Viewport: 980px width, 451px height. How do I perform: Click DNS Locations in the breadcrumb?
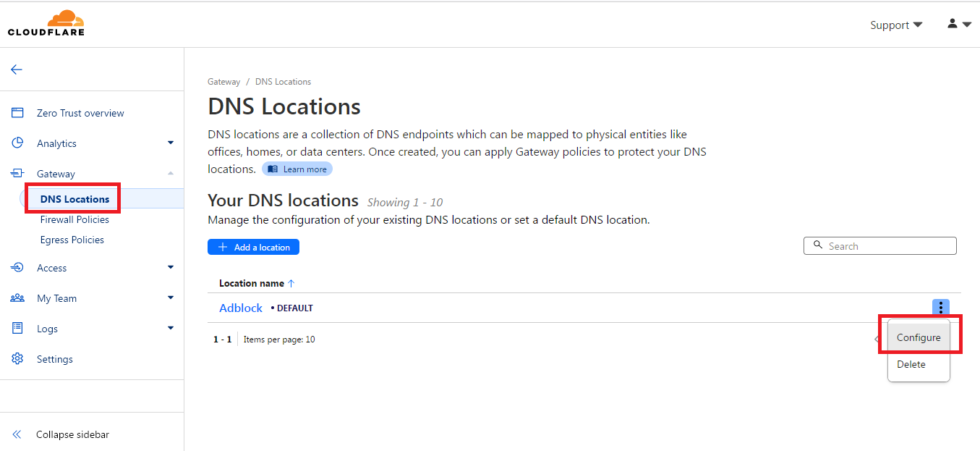tap(283, 82)
